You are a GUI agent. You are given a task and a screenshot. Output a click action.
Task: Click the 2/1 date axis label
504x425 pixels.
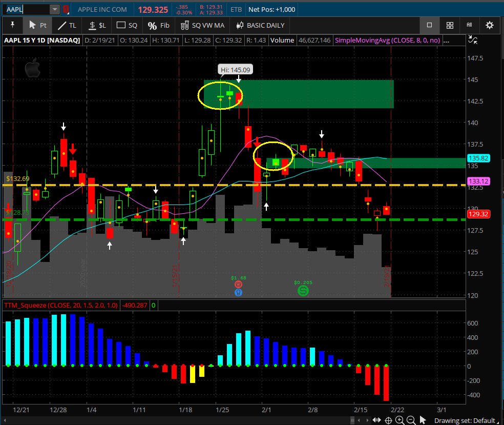click(266, 410)
